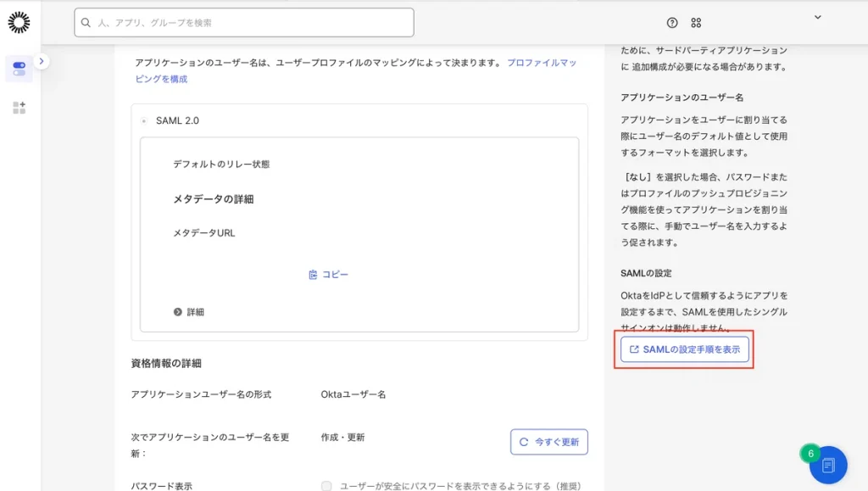This screenshot has width=868, height=491.
Task: Open the help question mark icon
Action: (672, 23)
